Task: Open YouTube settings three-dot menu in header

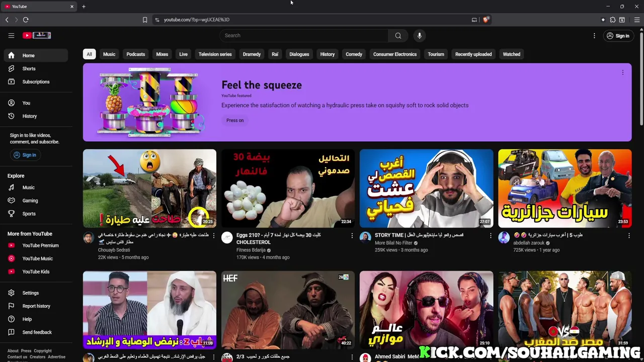Action: 594,36
